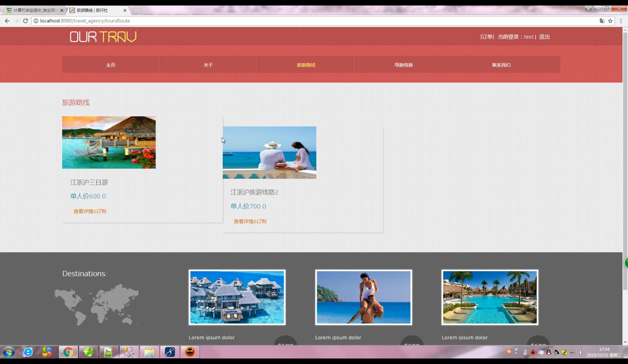
Task: Open the file explorer folder in the taskbar
Action: pyautogui.click(x=149, y=352)
